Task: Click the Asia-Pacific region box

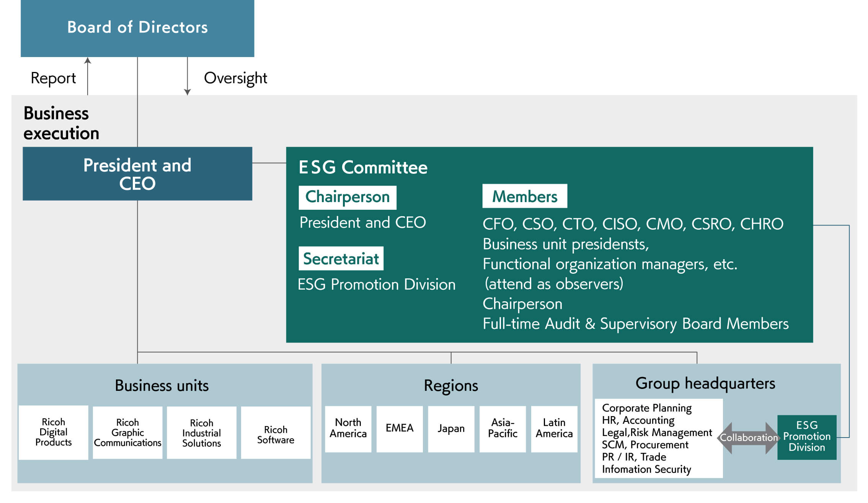Action: pyautogui.click(x=503, y=428)
